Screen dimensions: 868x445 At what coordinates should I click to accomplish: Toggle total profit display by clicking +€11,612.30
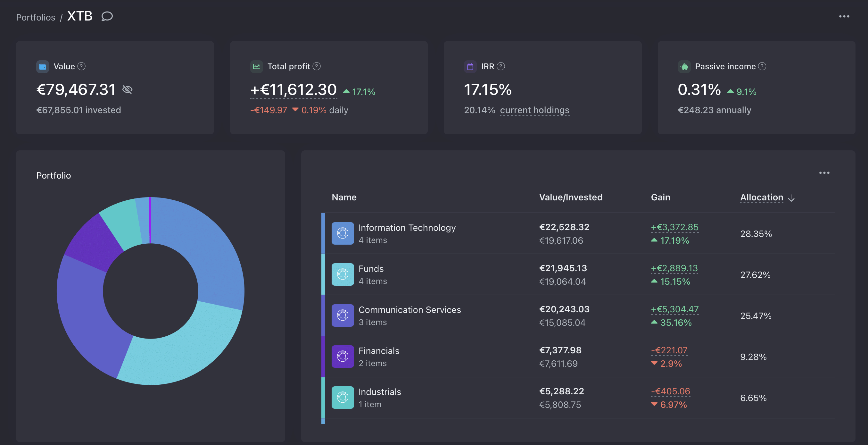pos(293,90)
